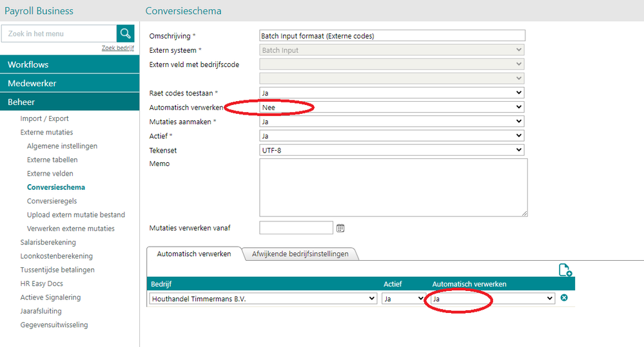Open Conversieregels in the sidebar
Viewport: 644px width, 347px height.
(52, 201)
